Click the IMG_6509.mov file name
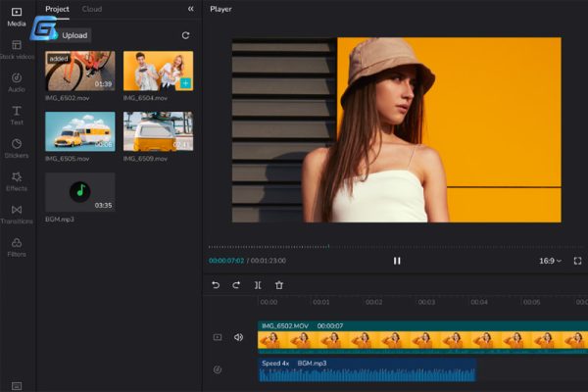 point(145,159)
